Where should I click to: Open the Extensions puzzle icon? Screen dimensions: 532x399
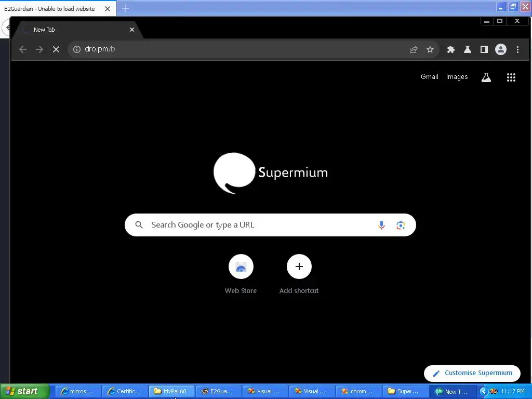[451, 49]
